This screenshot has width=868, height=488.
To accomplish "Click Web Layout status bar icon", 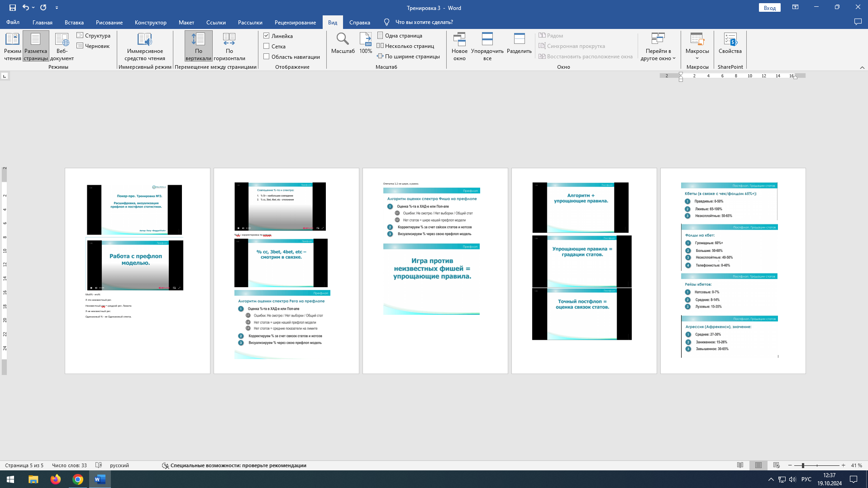I will pyautogui.click(x=777, y=465).
